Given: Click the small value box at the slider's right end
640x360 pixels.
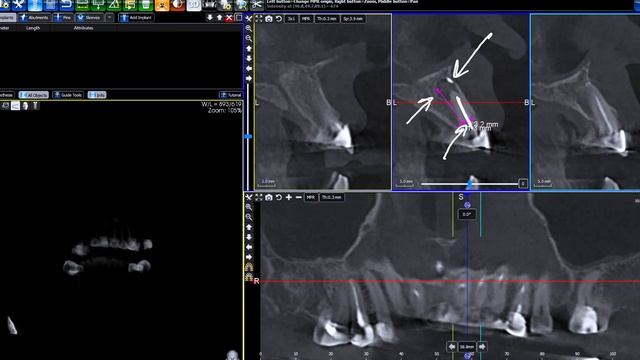Looking at the screenshot, I should pyautogui.click(x=523, y=183).
